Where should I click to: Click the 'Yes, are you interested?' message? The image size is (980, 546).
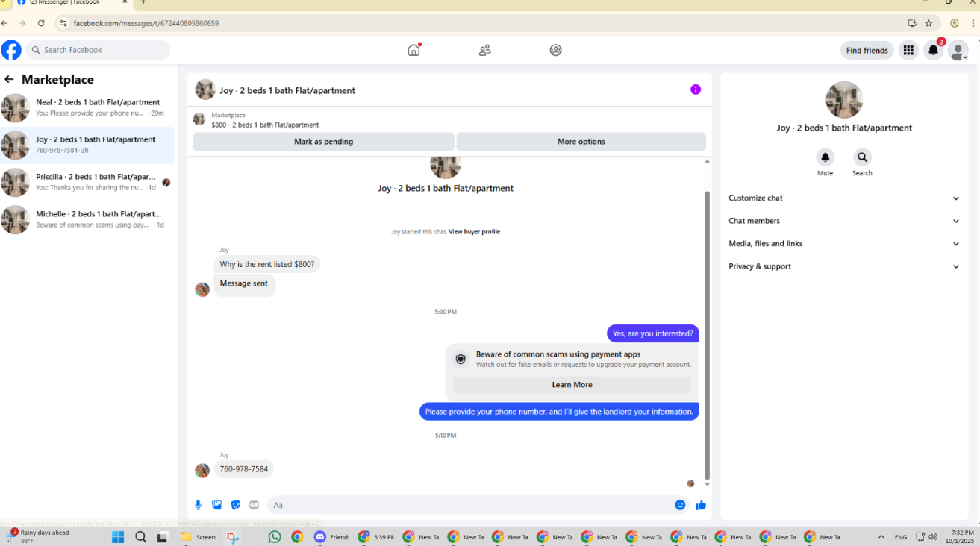coord(653,333)
